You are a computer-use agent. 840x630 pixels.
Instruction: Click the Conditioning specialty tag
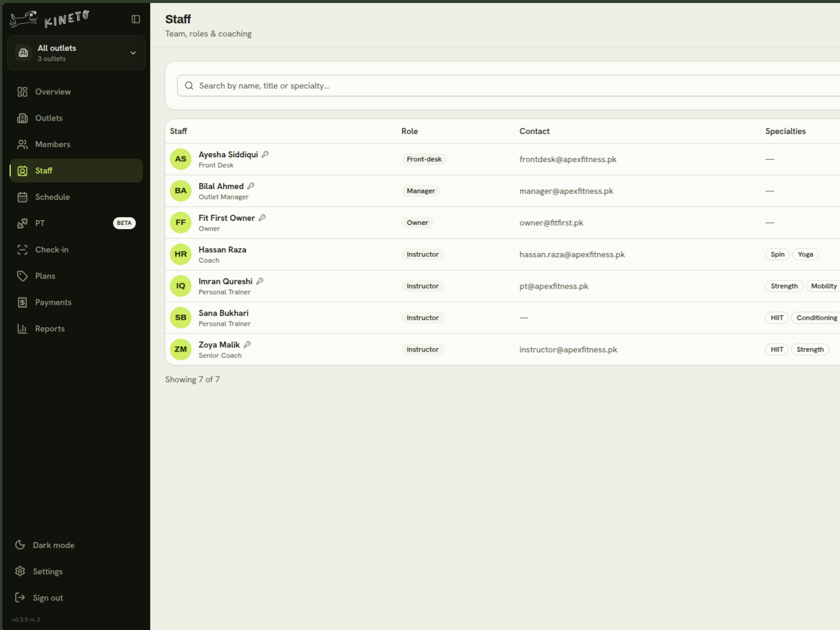pos(816,318)
